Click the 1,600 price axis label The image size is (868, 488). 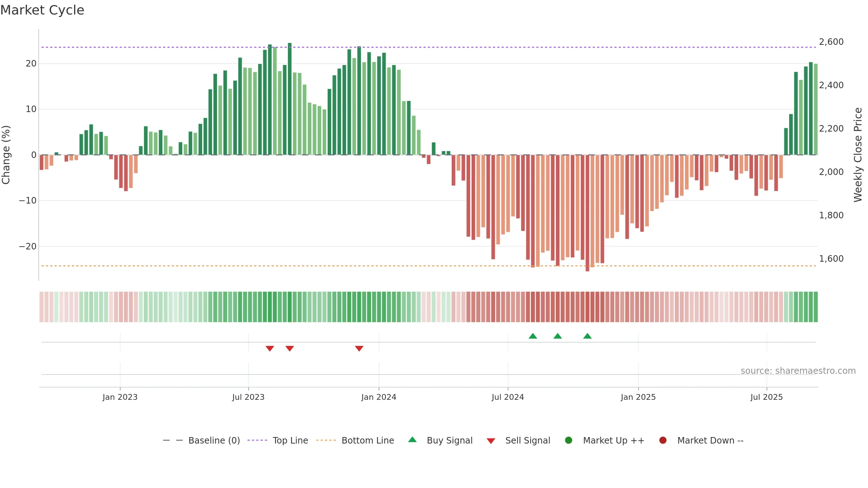[x=831, y=259]
